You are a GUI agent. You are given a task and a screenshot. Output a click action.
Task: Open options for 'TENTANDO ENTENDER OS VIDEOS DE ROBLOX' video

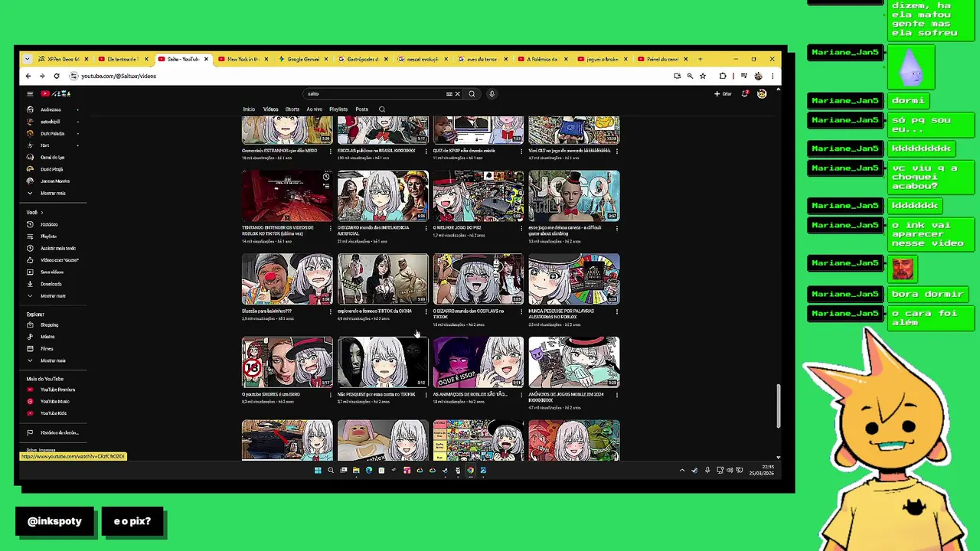click(x=331, y=228)
